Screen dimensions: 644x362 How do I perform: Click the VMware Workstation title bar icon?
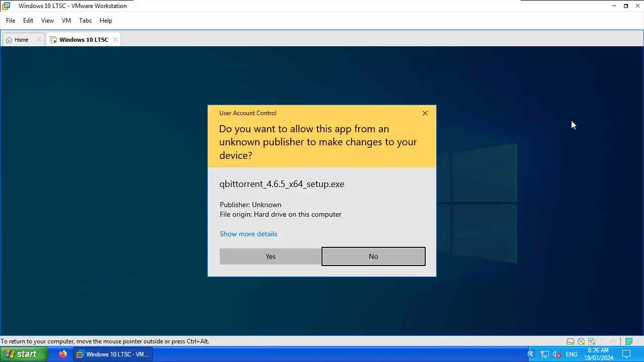(x=6, y=6)
